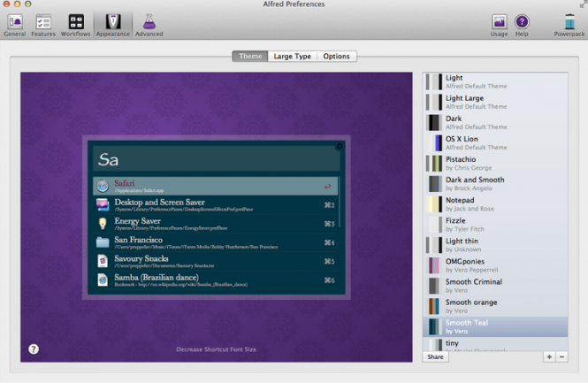Click the ⌘2 shortcut label
This screenshot has width=588, height=383.
click(x=329, y=205)
